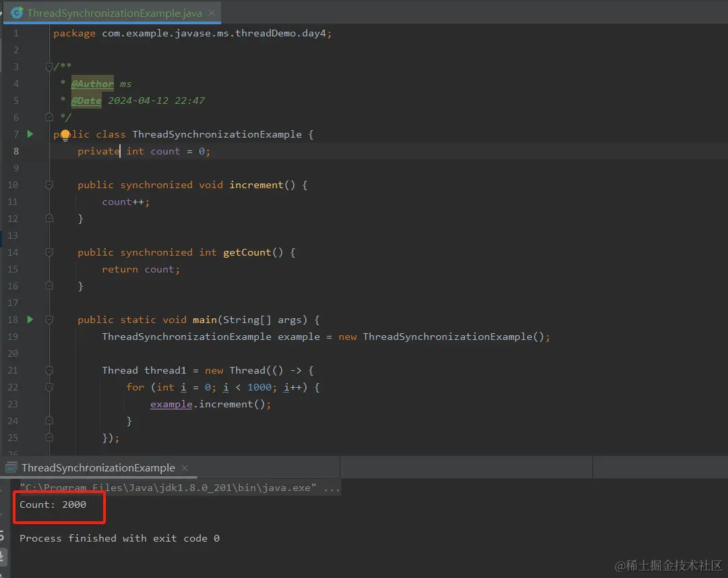Click the fold end marker at line 25
This screenshot has height=578, width=728.
(x=49, y=438)
